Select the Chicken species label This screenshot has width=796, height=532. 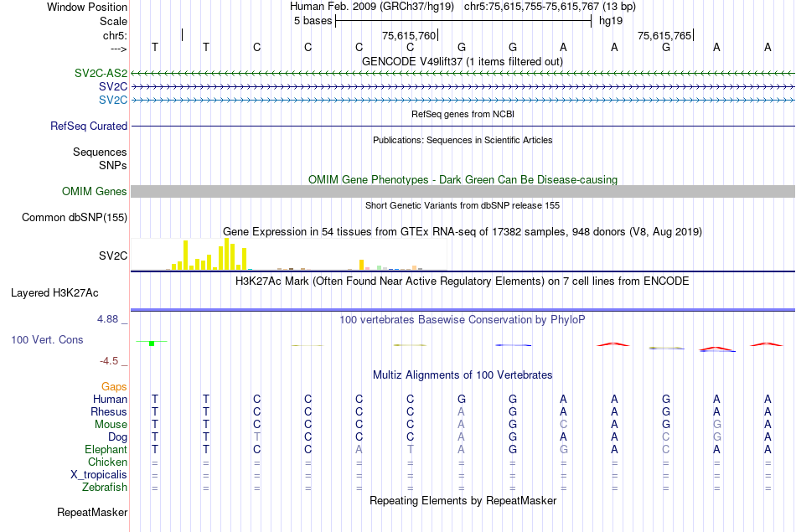(107, 462)
